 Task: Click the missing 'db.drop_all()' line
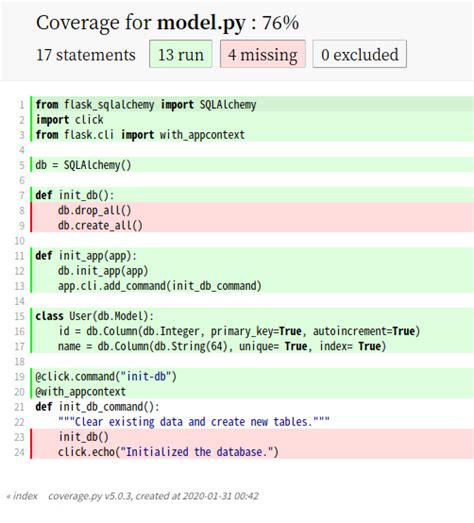pos(252,210)
